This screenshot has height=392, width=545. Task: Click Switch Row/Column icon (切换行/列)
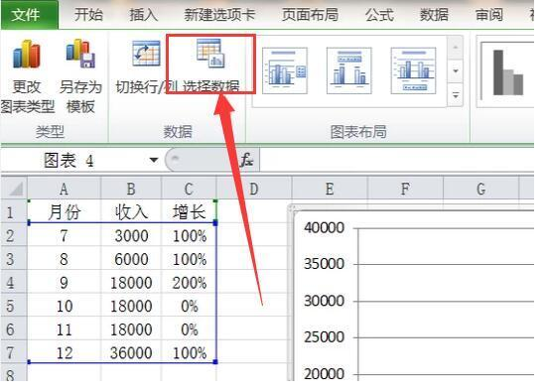[146, 54]
